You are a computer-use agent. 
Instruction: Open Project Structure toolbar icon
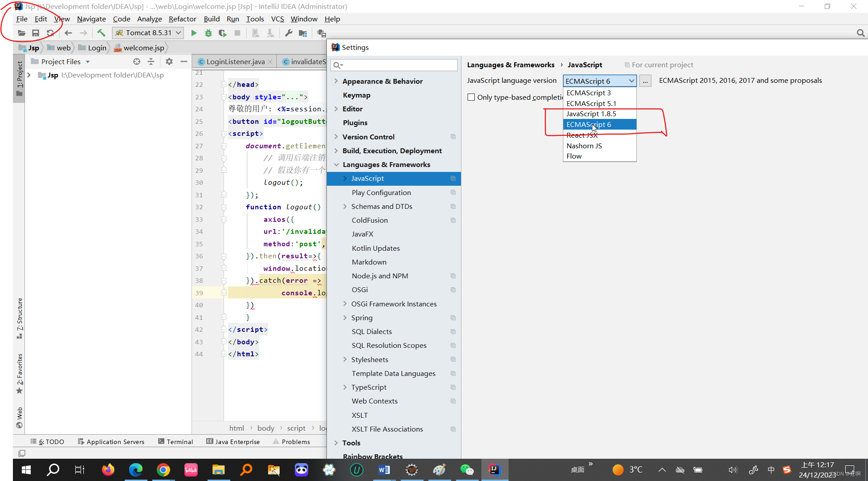[303, 33]
